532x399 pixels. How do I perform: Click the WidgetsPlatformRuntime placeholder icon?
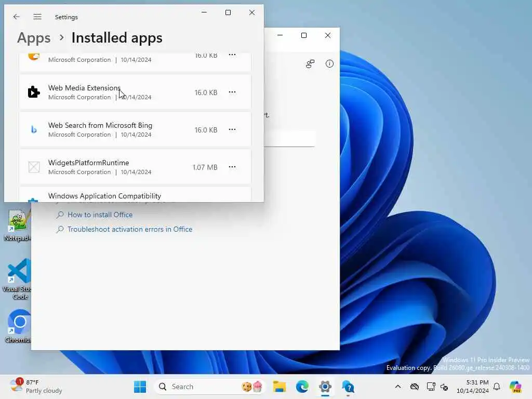34,167
